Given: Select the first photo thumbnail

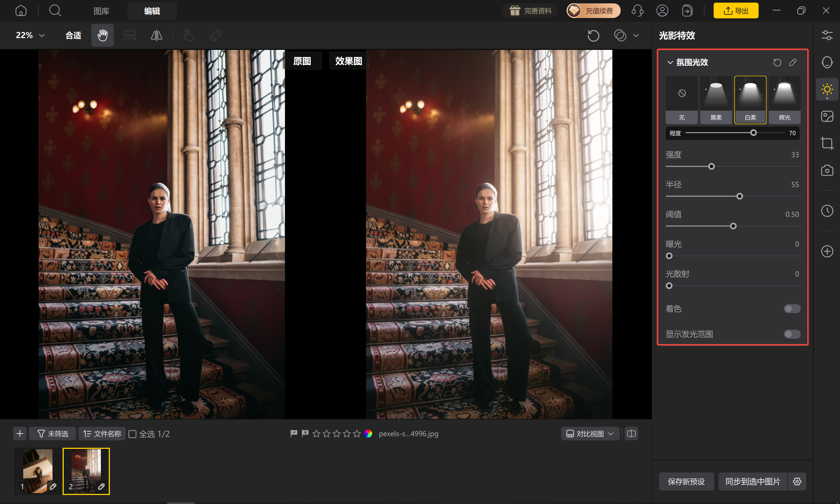Looking at the screenshot, I should (x=38, y=471).
